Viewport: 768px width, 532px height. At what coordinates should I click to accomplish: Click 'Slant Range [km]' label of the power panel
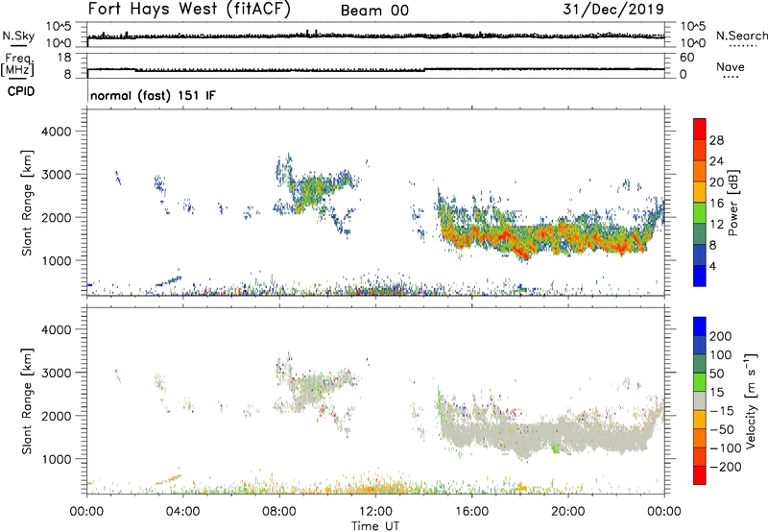27,203
